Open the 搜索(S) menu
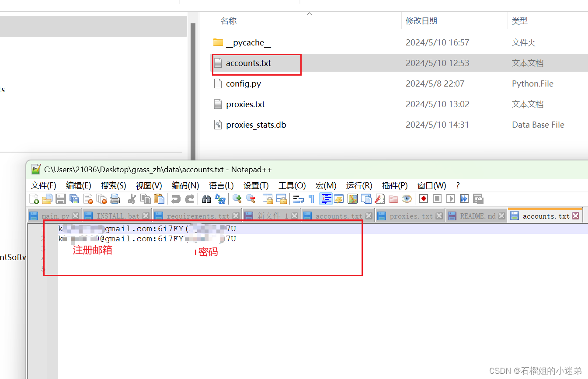 tap(114, 185)
